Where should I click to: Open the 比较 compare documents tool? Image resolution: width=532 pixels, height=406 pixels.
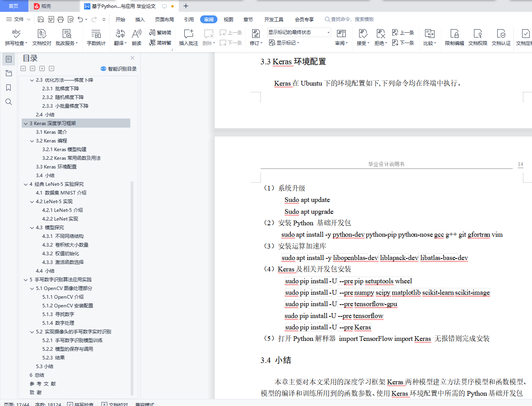point(430,37)
